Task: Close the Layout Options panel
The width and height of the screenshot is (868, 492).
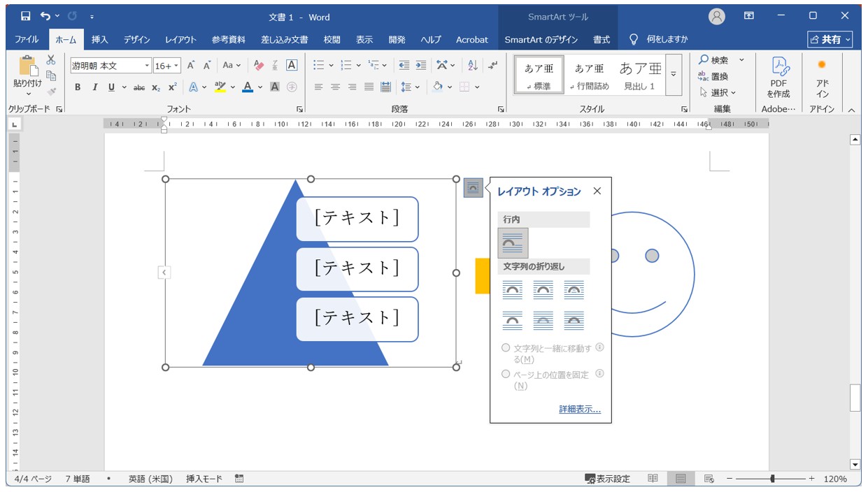Action: pyautogui.click(x=597, y=191)
